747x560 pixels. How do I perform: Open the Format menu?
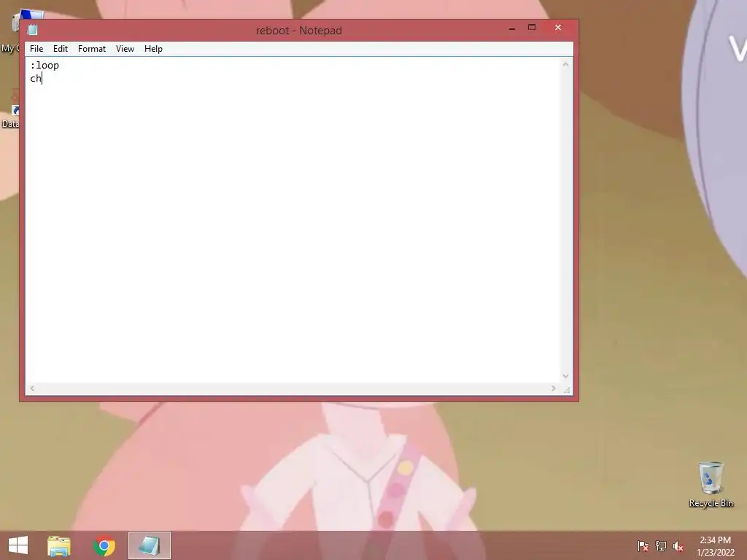pyautogui.click(x=92, y=49)
